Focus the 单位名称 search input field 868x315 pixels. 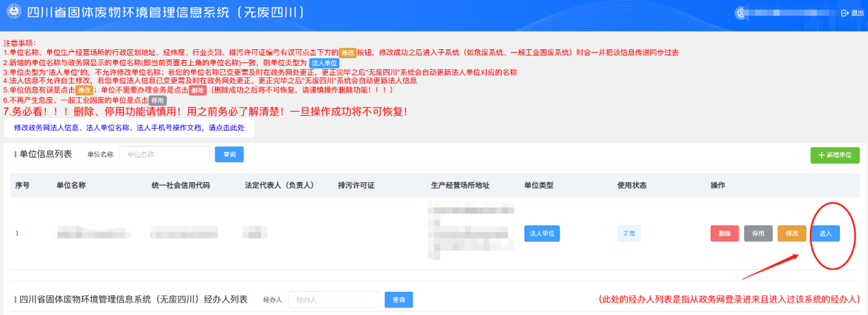(x=164, y=155)
